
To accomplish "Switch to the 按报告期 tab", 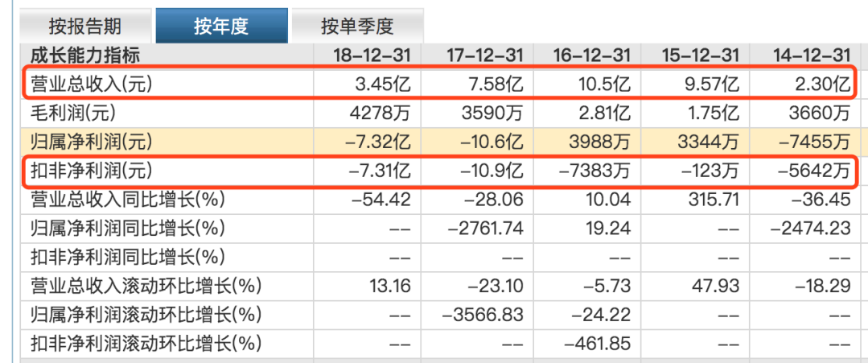I will 84,27.
